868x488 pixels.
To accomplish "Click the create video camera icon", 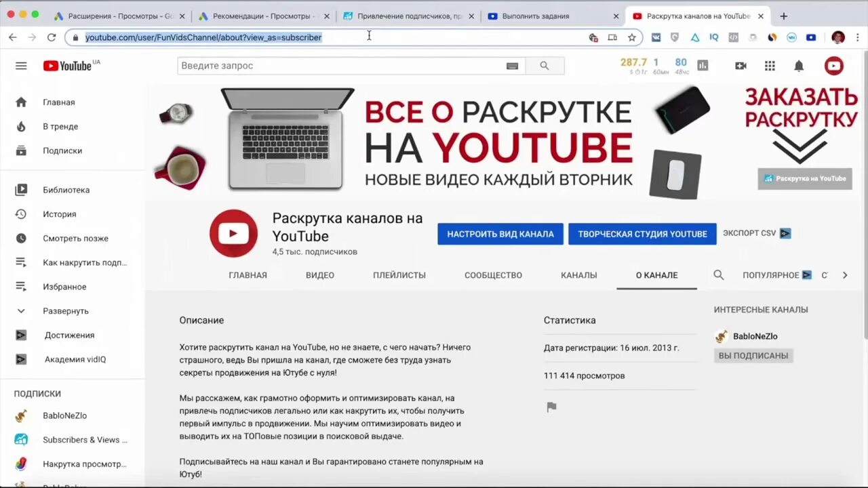I will tap(741, 66).
